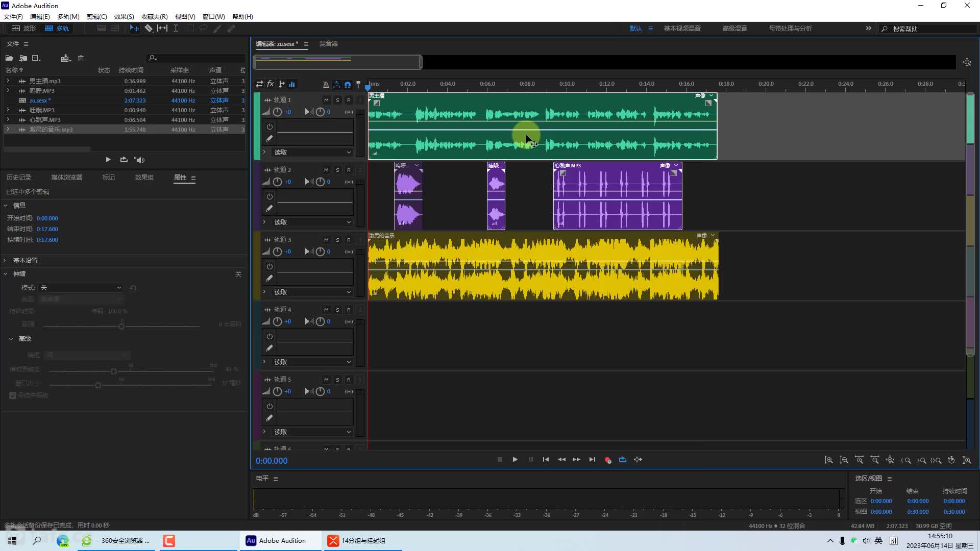Click the pencil edit icon on 轨道 2
The width and height of the screenshot is (980, 551).
point(269,208)
